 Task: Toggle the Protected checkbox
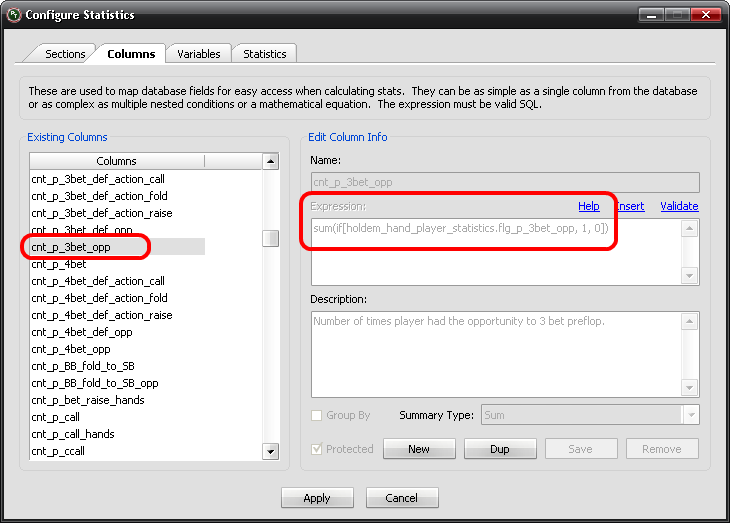(317, 449)
